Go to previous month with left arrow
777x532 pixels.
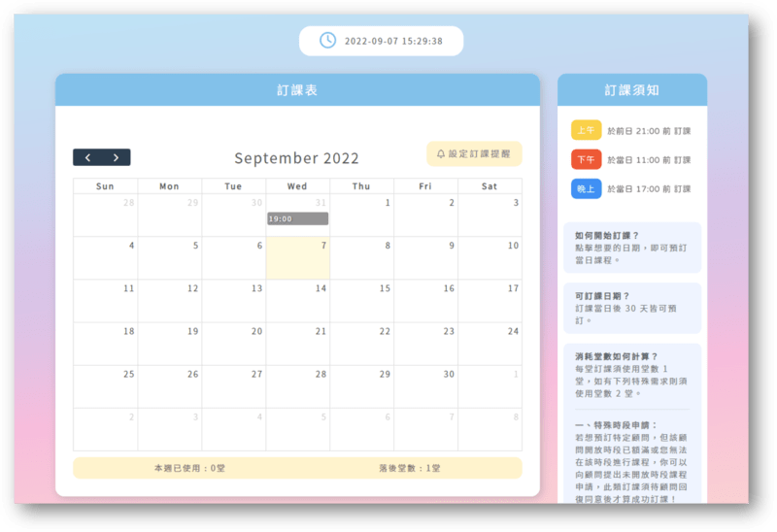click(87, 157)
